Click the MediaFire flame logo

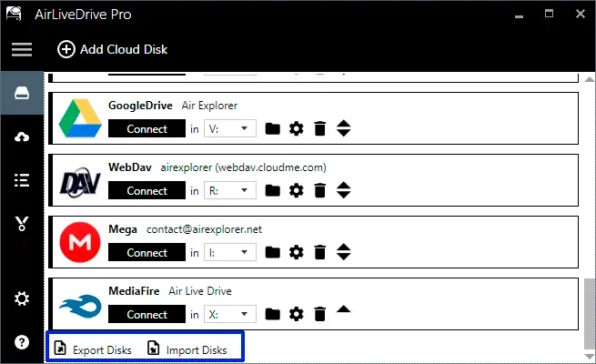(x=80, y=306)
